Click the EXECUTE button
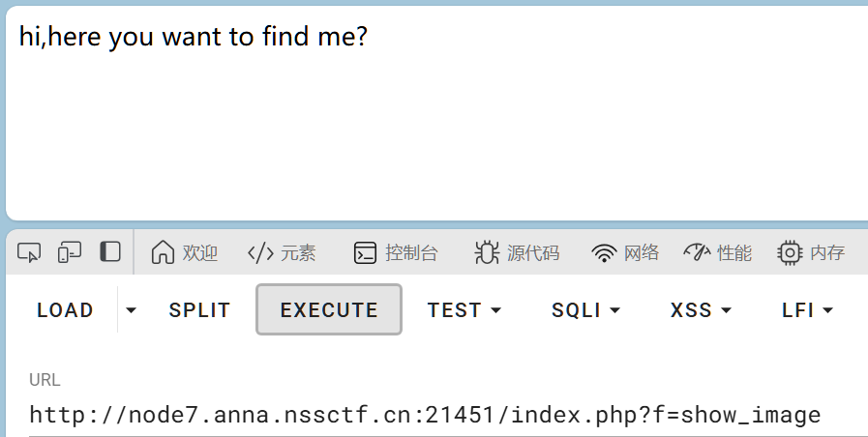This screenshot has height=437, width=868. pyautogui.click(x=329, y=310)
